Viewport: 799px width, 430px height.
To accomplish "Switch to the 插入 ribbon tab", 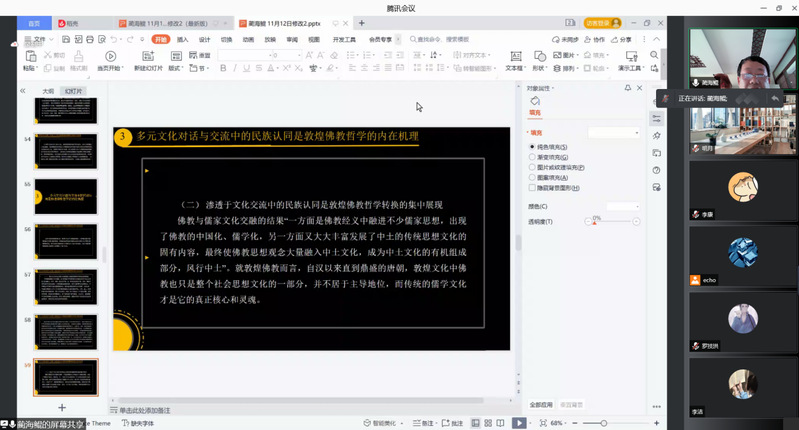I will pos(182,40).
